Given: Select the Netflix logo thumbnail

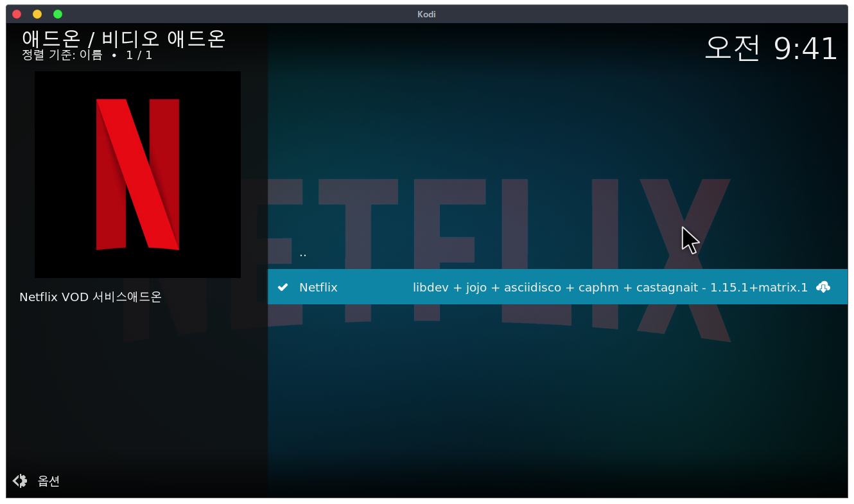Looking at the screenshot, I should (x=137, y=175).
